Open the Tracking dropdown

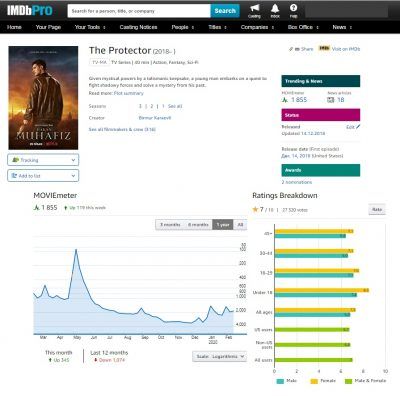tap(43, 160)
